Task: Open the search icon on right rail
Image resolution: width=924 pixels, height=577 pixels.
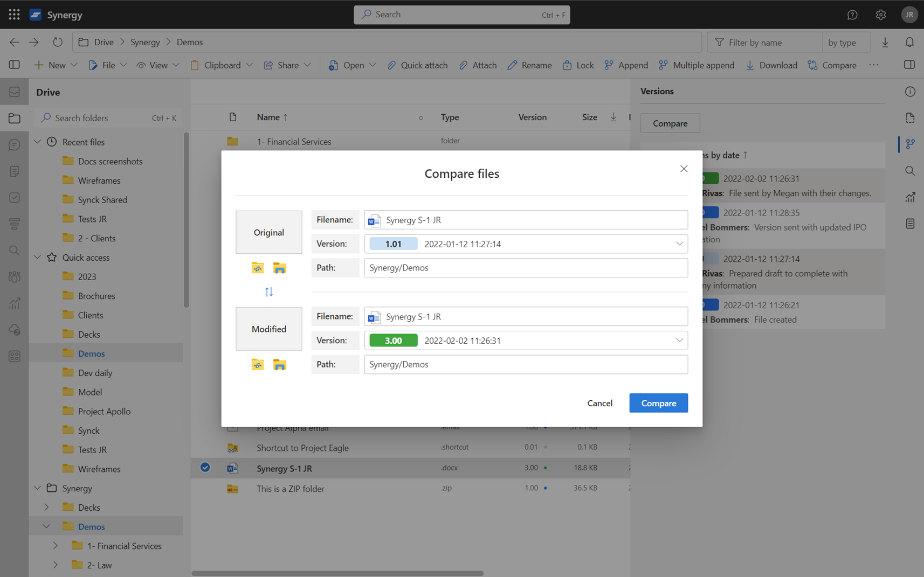Action: pos(910,171)
